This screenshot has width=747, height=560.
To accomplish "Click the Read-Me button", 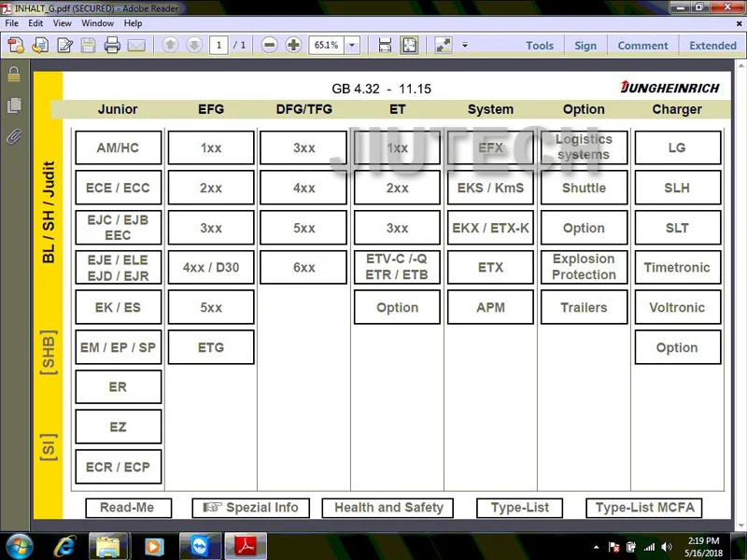I will pos(129,508).
